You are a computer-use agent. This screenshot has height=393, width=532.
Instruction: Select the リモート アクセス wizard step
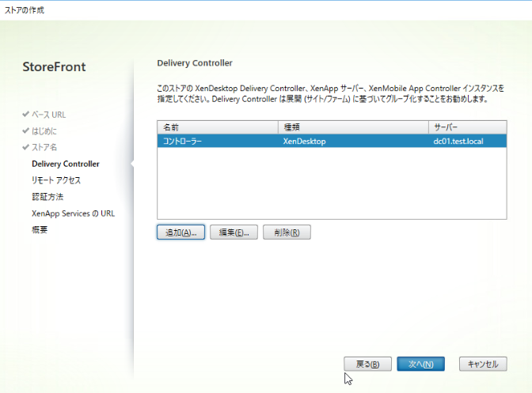click(x=56, y=180)
